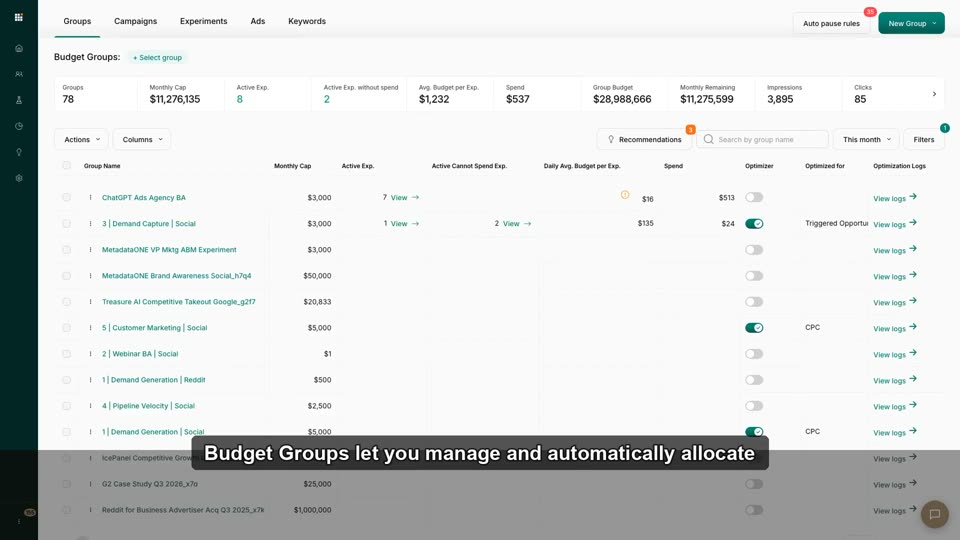Click the $11,276,135 Monthly Cap stat
The width and height of the screenshot is (960, 540).
tap(174, 99)
